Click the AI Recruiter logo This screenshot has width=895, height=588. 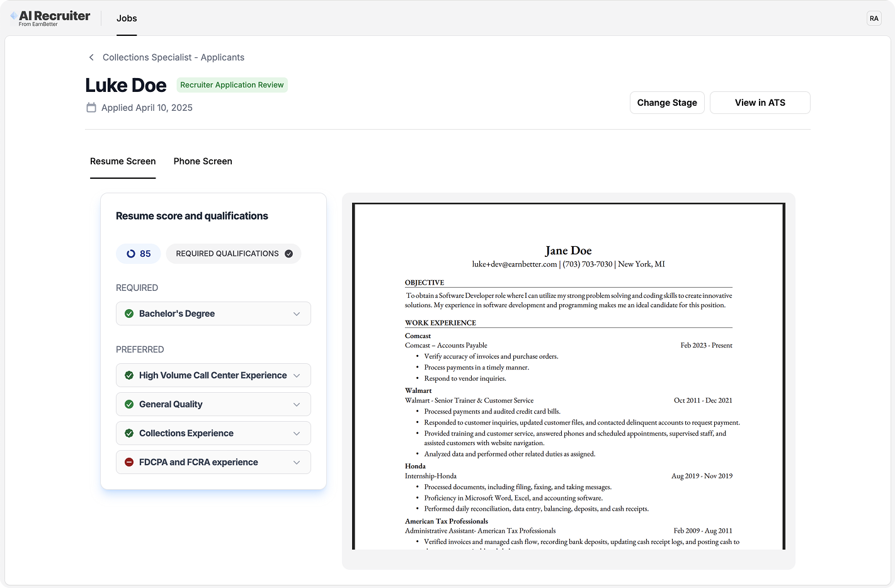pyautogui.click(x=50, y=18)
